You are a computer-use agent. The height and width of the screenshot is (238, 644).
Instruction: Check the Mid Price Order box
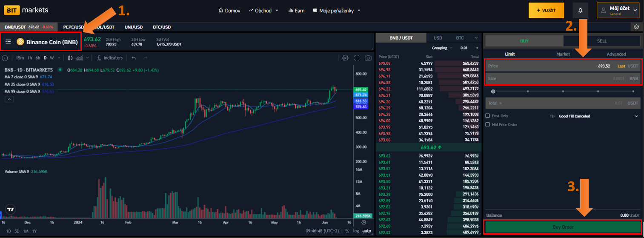click(488, 125)
